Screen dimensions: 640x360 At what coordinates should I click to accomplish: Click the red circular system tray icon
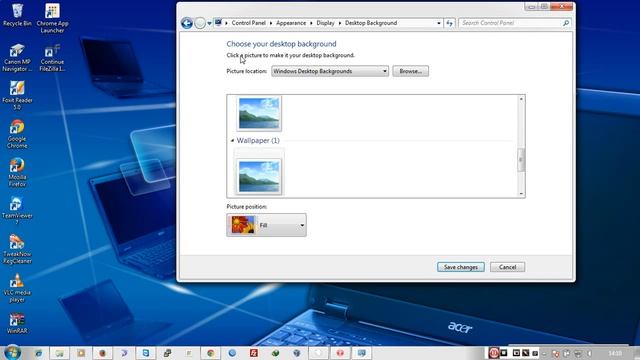(x=493, y=353)
